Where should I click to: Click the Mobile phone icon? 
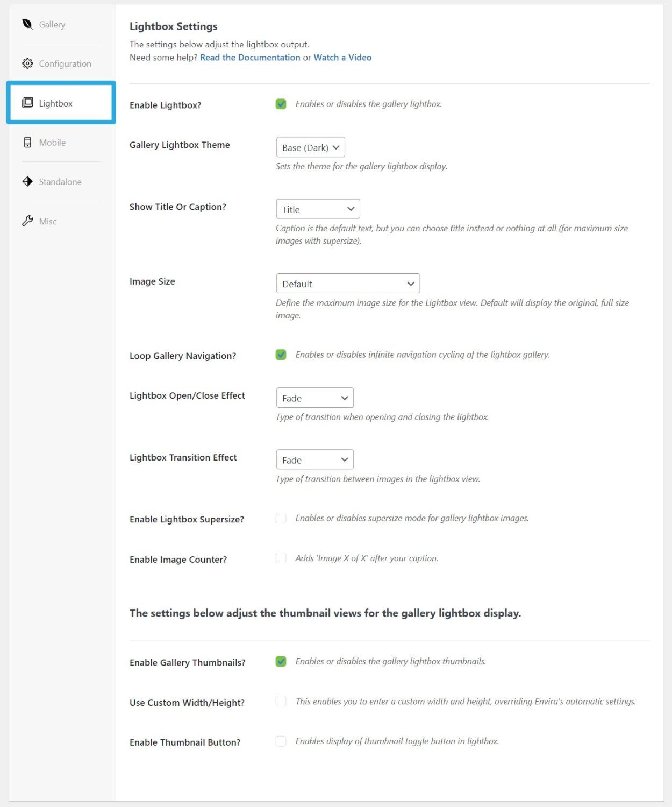(x=27, y=142)
